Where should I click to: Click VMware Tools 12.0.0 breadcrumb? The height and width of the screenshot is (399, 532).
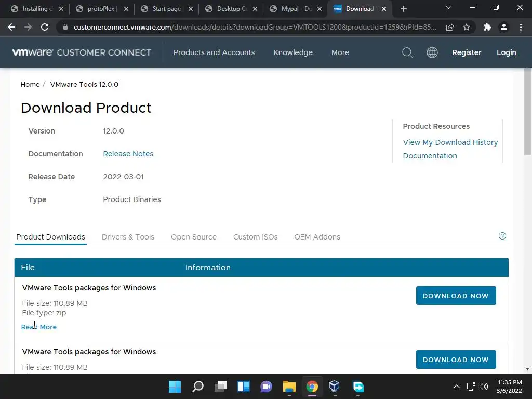(x=84, y=85)
